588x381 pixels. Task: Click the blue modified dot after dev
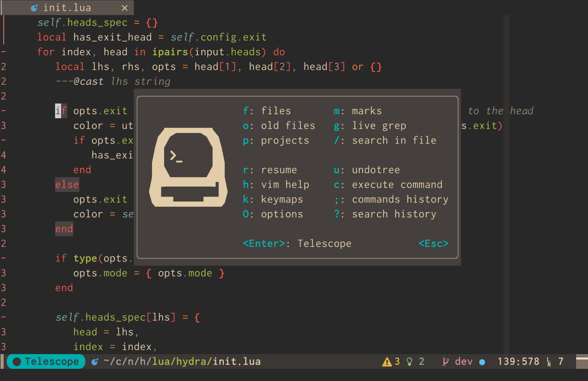pyautogui.click(x=482, y=362)
